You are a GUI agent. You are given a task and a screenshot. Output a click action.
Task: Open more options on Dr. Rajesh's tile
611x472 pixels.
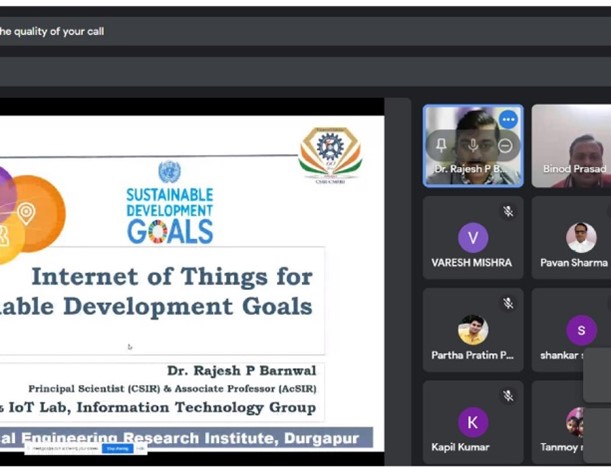[508, 120]
